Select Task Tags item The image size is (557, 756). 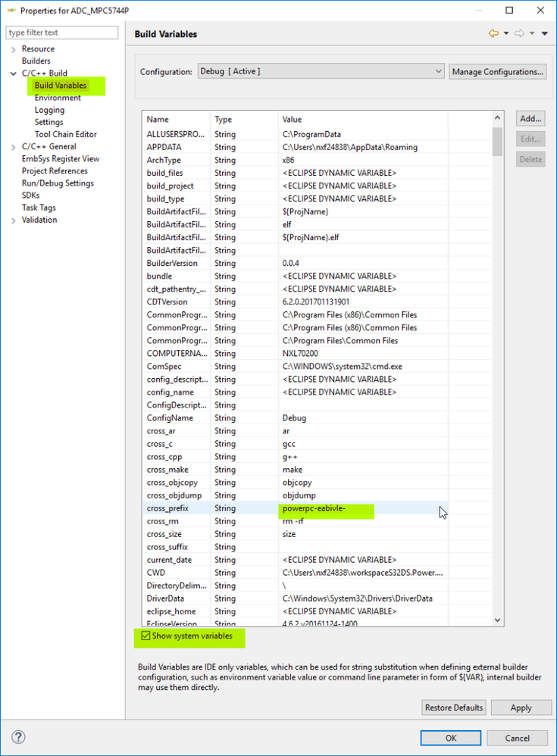tap(39, 208)
